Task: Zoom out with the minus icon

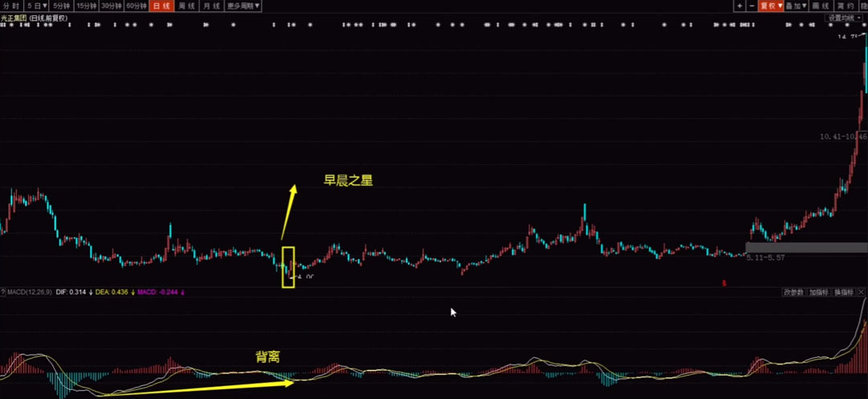Action: point(751,6)
